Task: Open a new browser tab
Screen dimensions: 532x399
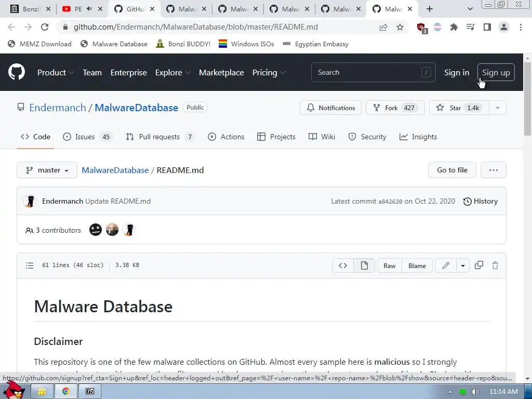Action: pos(430,9)
